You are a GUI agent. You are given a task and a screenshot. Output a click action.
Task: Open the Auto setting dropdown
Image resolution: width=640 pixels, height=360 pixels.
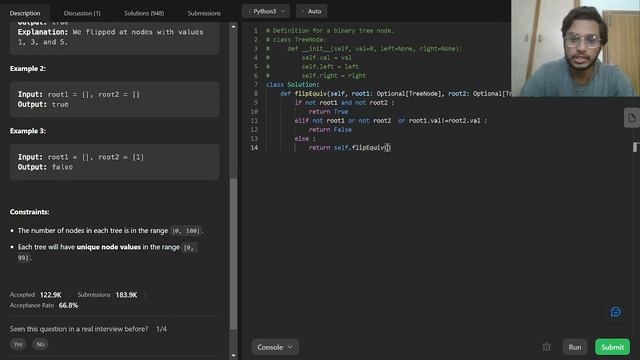pyautogui.click(x=312, y=11)
